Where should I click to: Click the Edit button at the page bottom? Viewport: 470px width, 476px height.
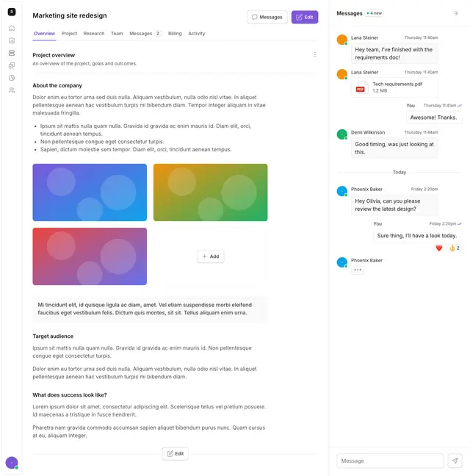[176, 453]
